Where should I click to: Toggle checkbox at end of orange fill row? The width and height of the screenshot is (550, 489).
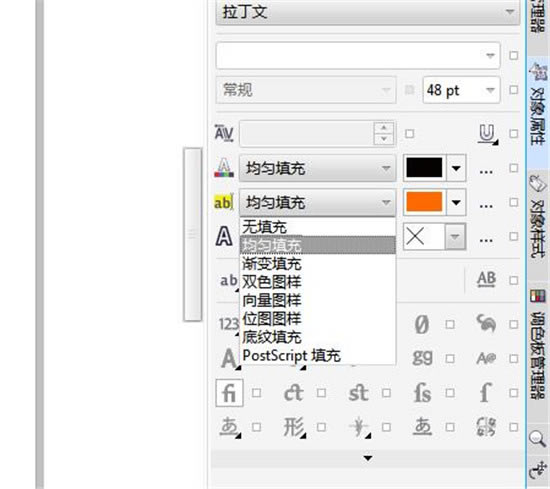click(x=514, y=202)
